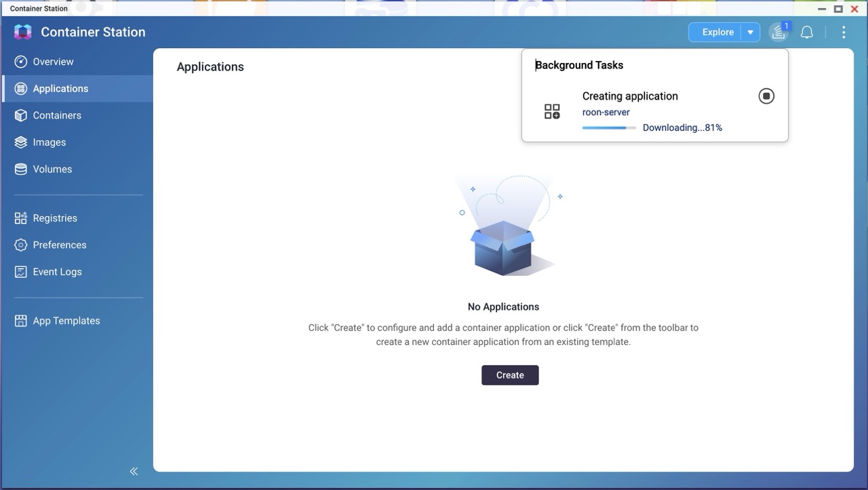The image size is (868, 490).
Task: Expand the Explore dropdown arrow
Action: pos(750,33)
